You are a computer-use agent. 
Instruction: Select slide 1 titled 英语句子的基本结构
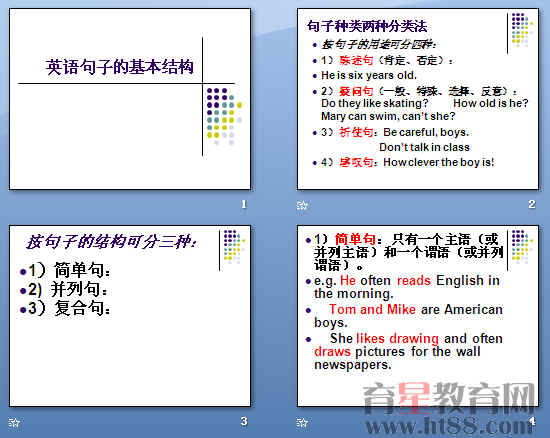click(130, 99)
